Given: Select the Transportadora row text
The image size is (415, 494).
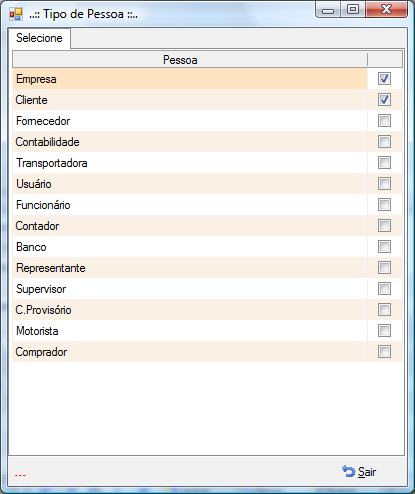Looking at the screenshot, I should (52, 163).
